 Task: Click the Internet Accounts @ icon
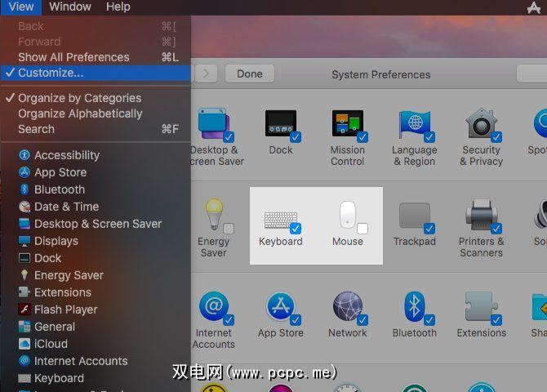click(214, 306)
